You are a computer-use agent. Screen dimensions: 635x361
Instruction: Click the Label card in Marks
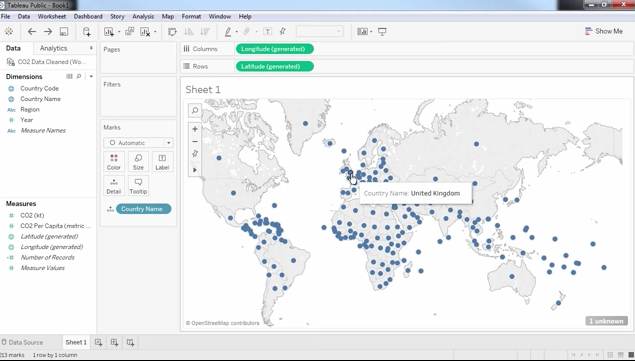(162, 162)
